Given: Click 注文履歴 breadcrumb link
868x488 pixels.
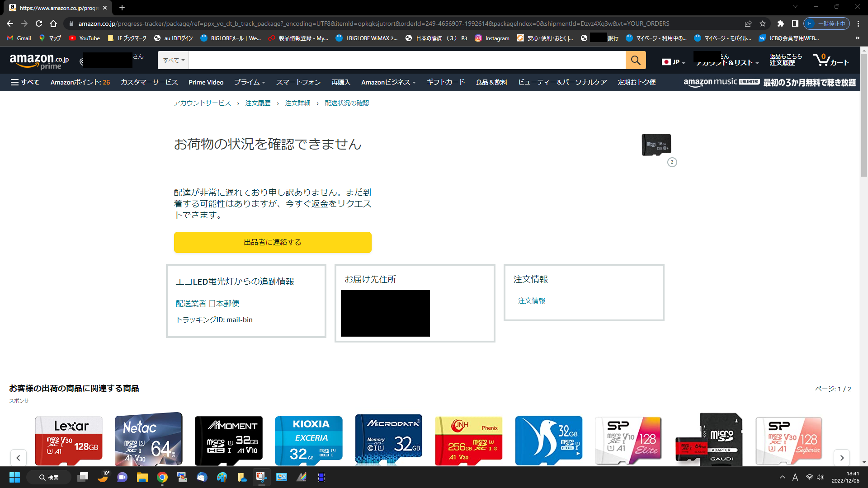Looking at the screenshot, I should click(x=258, y=103).
